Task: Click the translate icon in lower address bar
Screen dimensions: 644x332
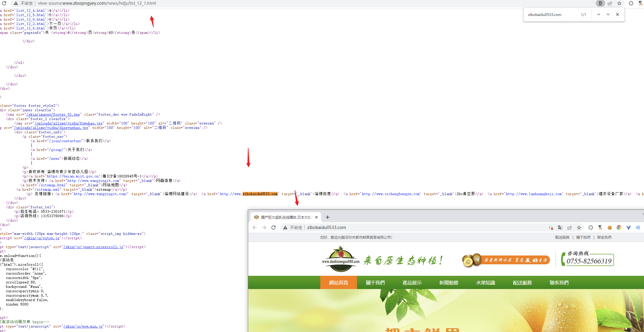Action: [560, 228]
